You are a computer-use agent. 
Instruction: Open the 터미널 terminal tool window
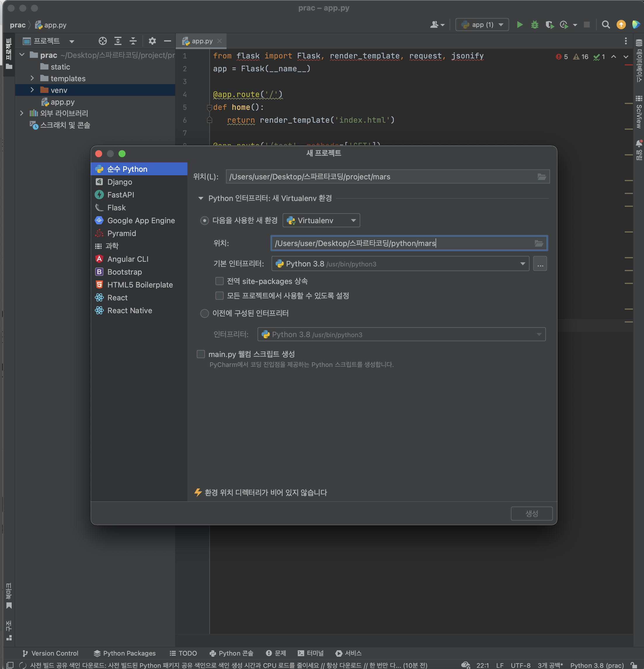(x=311, y=653)
